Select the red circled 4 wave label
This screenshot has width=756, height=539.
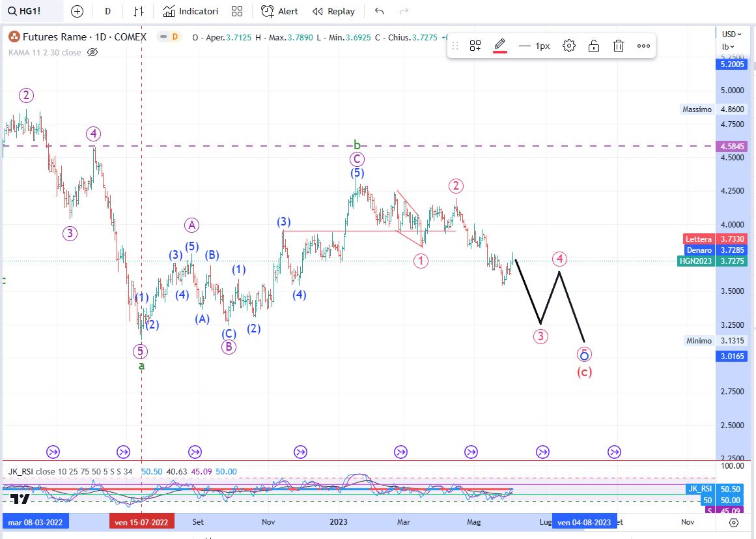coord(559,259)
